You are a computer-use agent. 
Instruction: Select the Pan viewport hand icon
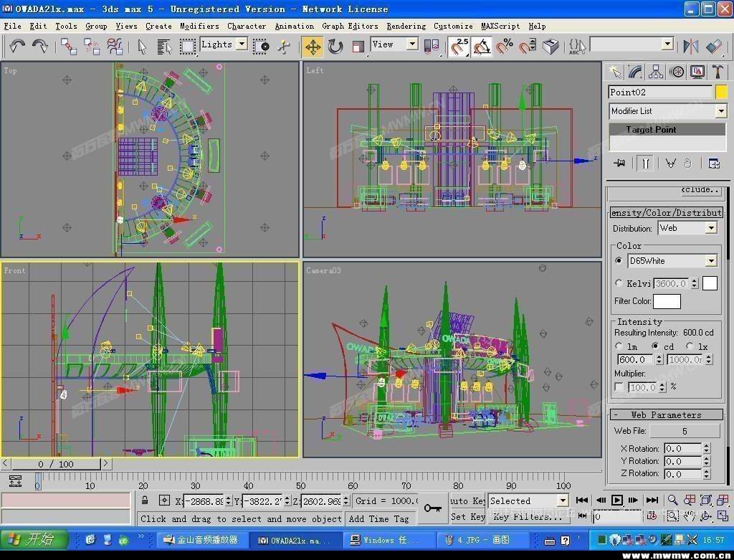click(689, 516)
